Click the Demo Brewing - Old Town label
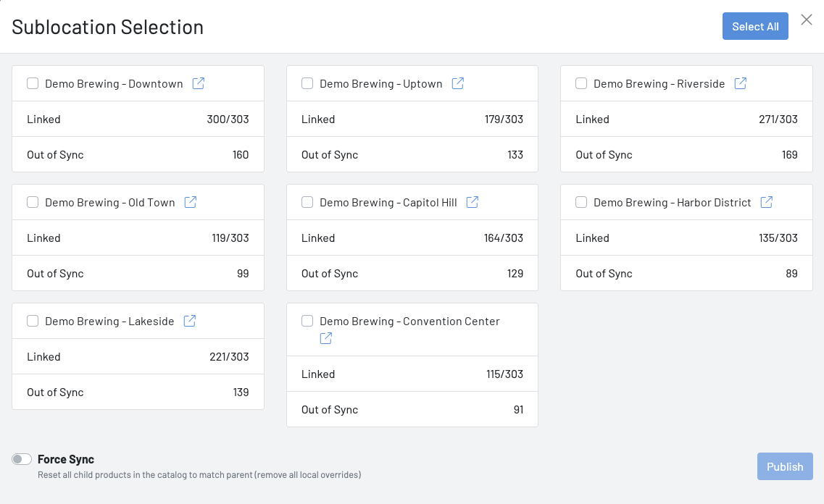Viewport: 824px width, 504px height. (x=110, y=203)
